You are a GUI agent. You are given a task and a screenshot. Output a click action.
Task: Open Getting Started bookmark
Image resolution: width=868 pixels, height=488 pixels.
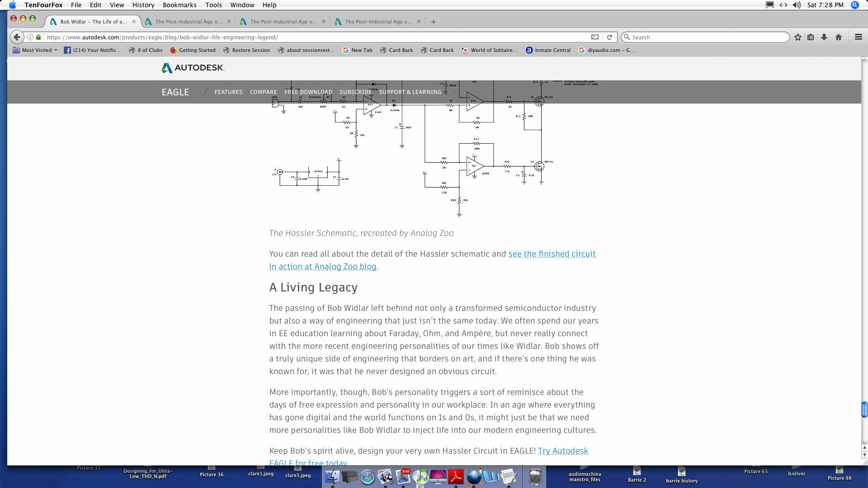coord(193,50)
